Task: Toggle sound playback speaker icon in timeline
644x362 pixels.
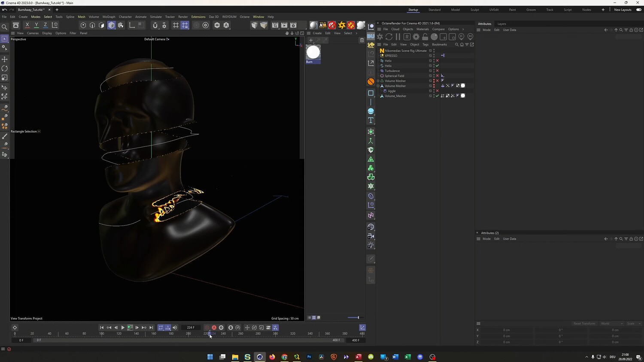Action: (x=175, y=328)
